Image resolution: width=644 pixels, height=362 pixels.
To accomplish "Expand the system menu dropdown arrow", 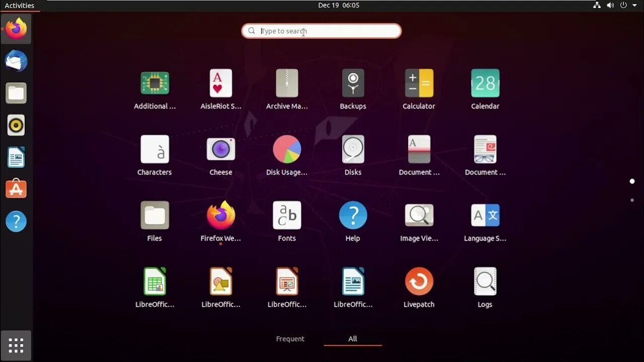I will 634,6.
